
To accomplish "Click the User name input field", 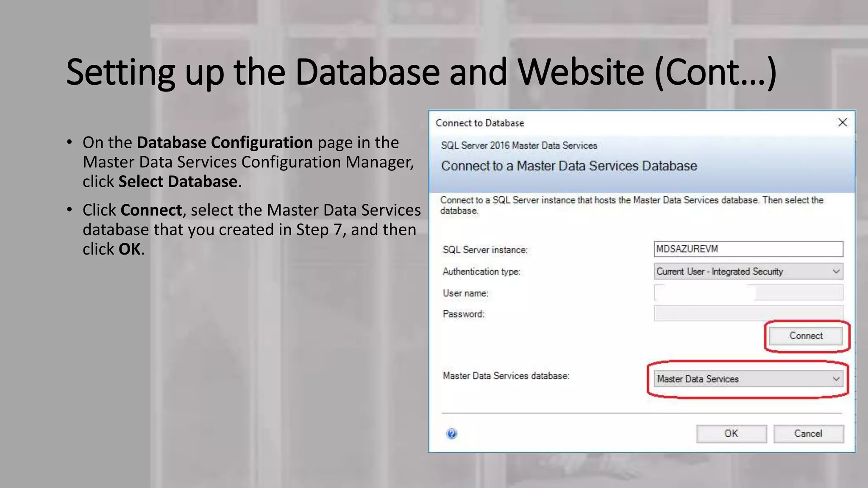I will tap(748, 293).
